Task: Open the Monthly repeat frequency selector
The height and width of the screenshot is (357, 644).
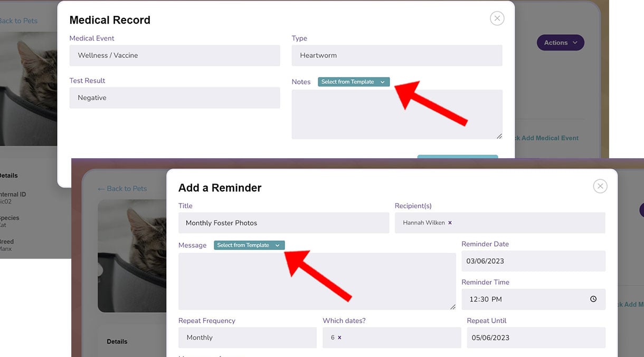Action: point(247,337)
